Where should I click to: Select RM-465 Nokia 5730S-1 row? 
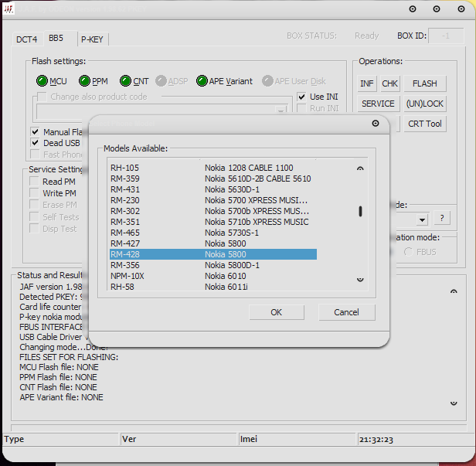213,233
